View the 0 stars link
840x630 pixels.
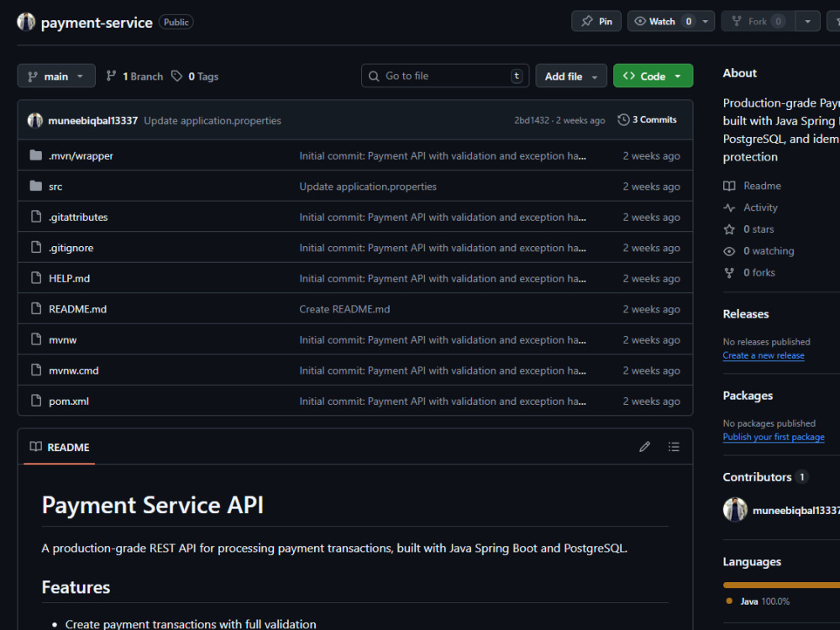click(x=748, y=229)
